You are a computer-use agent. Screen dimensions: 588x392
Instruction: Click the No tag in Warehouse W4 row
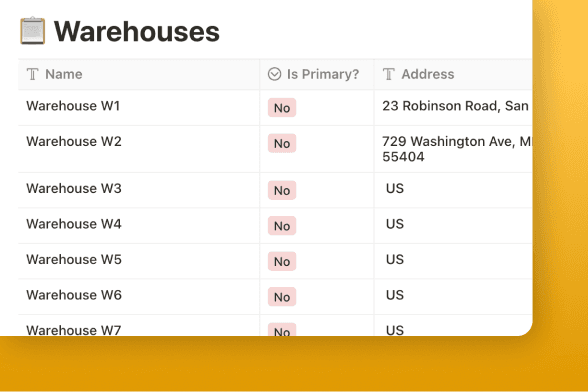point(282,226)
